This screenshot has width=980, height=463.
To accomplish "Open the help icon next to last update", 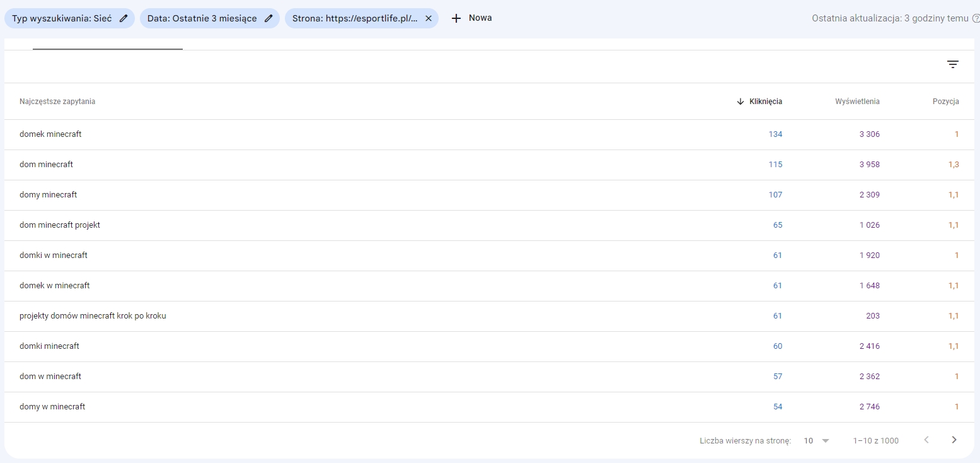I will (976, 18).
